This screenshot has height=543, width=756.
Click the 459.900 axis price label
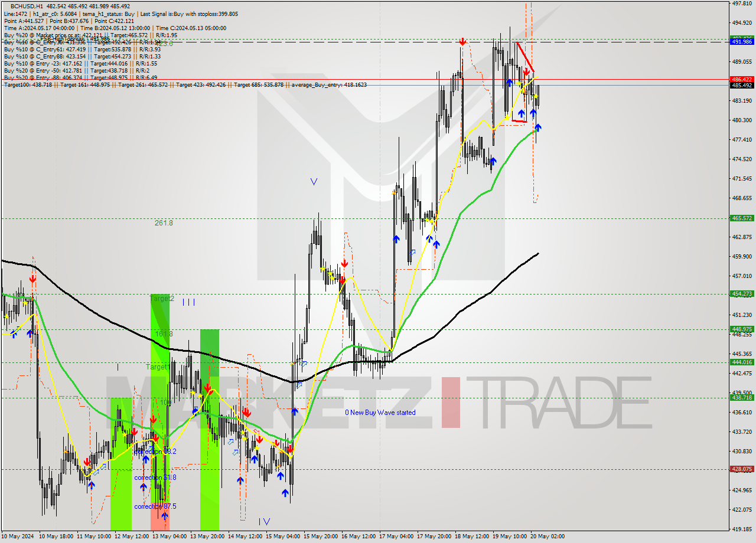742,257
